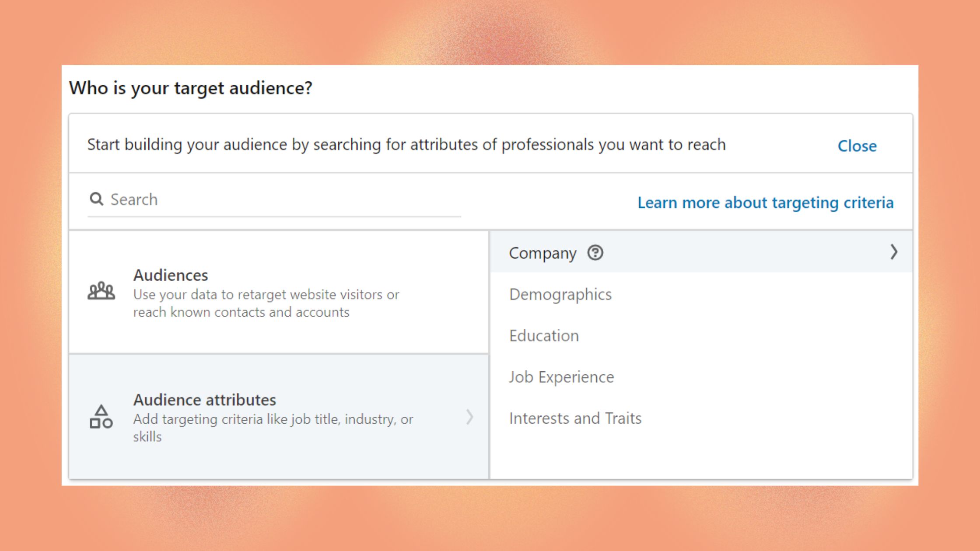This screenshot has width=980, height=551.
Task: Open the Company targeting category
Action: click(542, 253)
